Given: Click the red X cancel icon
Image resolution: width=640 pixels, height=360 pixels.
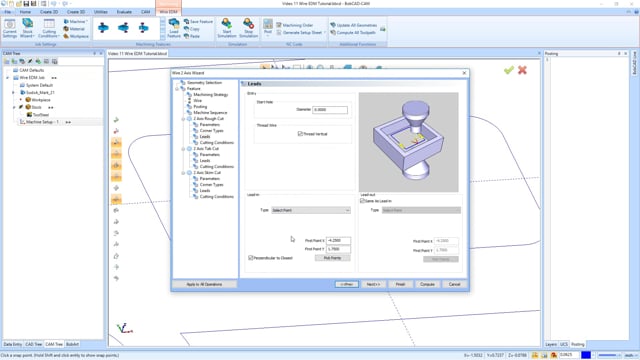Looking at the screenshot, I should pyautogui.click(x=522, y=70).
